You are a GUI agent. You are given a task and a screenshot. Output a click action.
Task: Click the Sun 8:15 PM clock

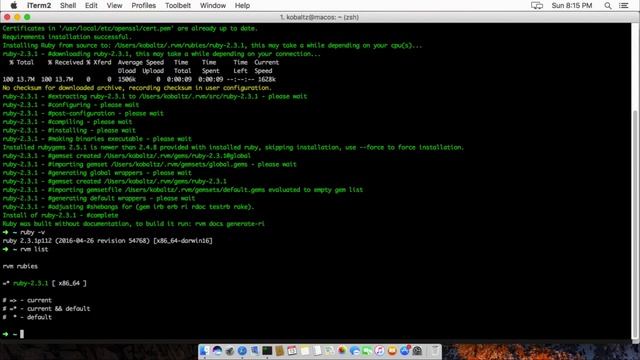(571, 5)
